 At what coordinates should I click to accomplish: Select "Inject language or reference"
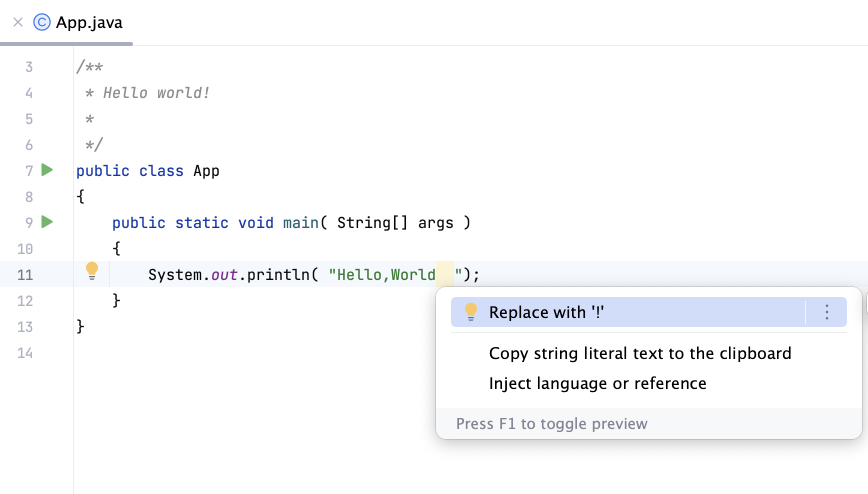coord(597,383)
